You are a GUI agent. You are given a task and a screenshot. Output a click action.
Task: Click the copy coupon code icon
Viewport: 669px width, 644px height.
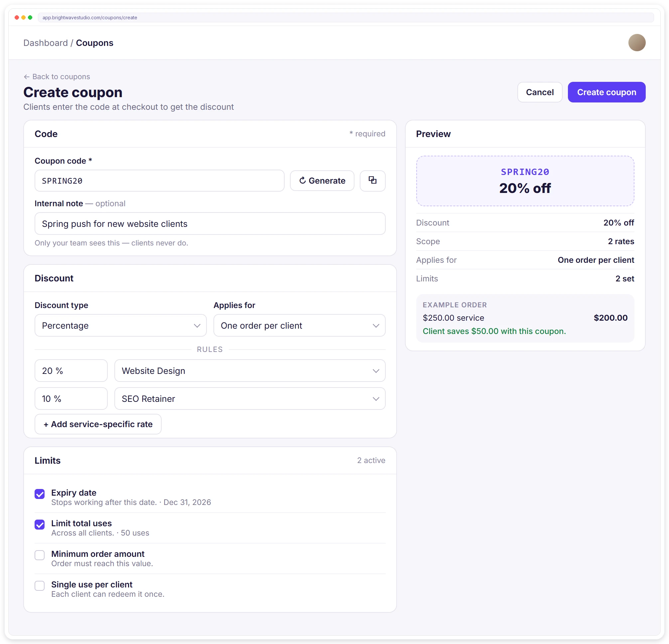pyautogui.click(x=372, y=181)
